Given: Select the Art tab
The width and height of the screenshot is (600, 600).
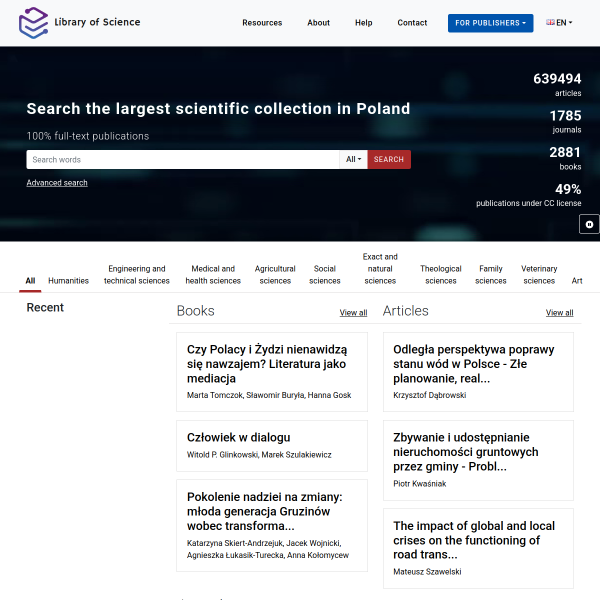Looking at the screenshot, I should coord(577,281).
